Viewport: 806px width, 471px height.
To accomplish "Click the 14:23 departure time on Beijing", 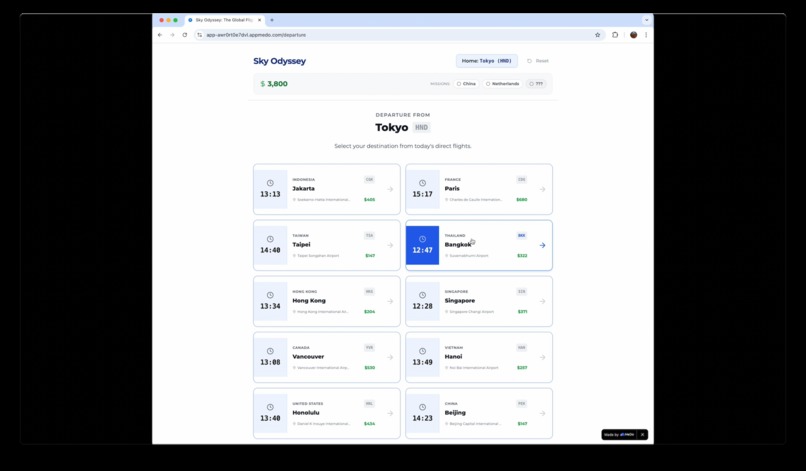I will click(423, 419).
